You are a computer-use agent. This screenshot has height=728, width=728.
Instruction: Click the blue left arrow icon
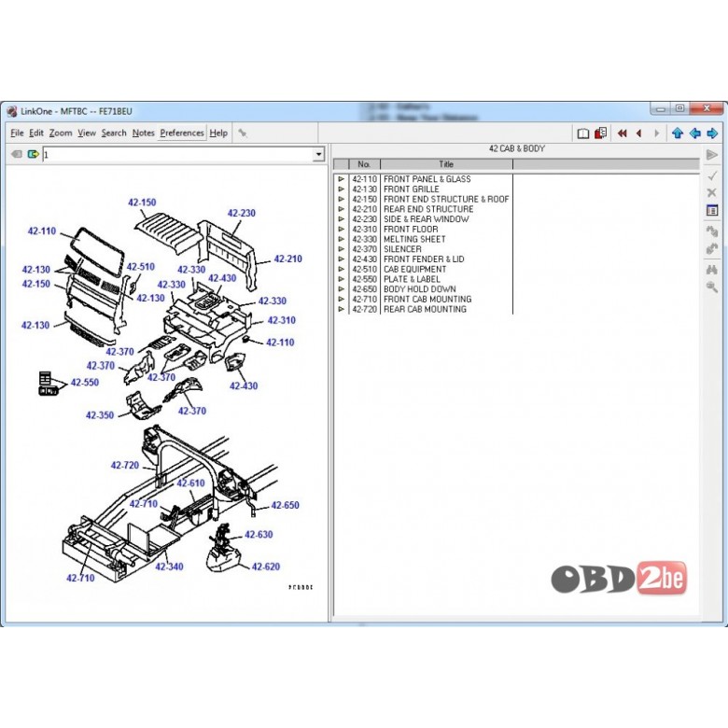pyautogui.click(x=694, y=133)
